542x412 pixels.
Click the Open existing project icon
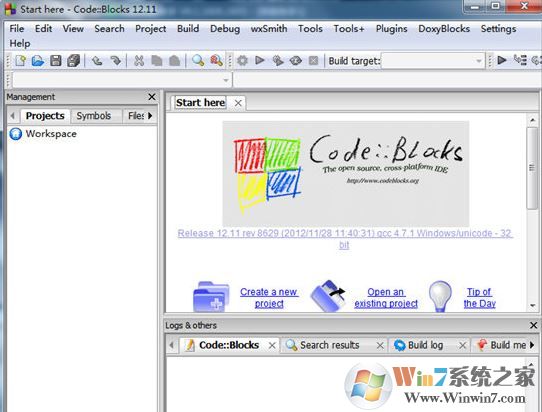point(328,296)
